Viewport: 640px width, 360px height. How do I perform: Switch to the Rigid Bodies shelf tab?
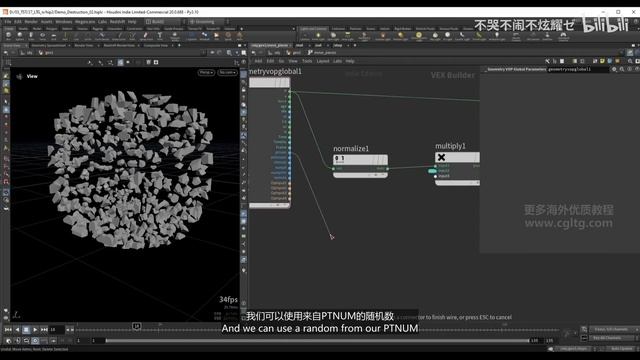point(403,29)
